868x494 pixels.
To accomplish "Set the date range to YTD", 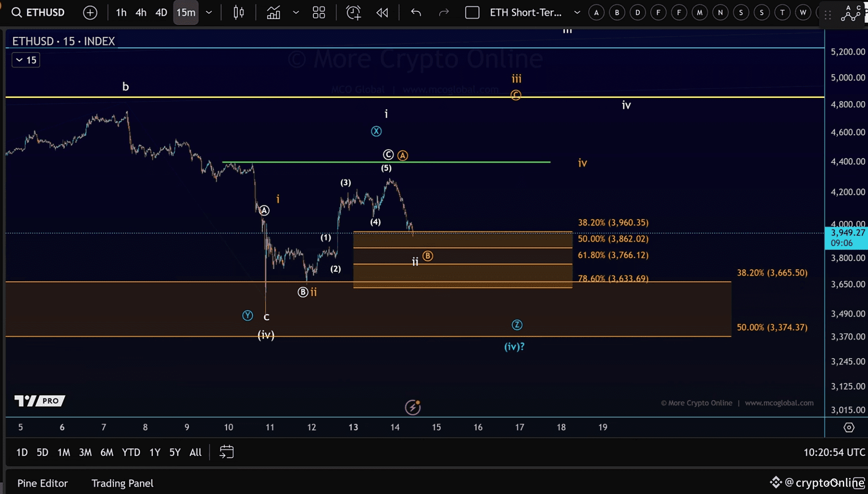I will pos(131,452).
